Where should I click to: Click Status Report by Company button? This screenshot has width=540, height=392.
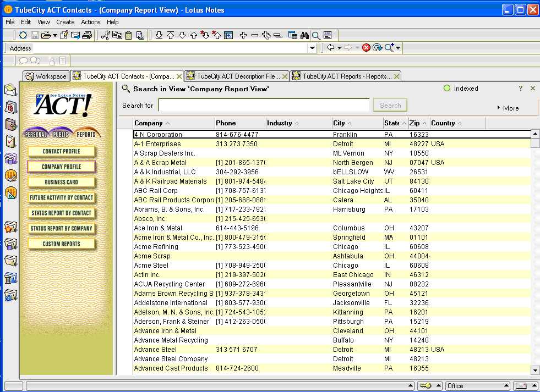click(61, 228)
